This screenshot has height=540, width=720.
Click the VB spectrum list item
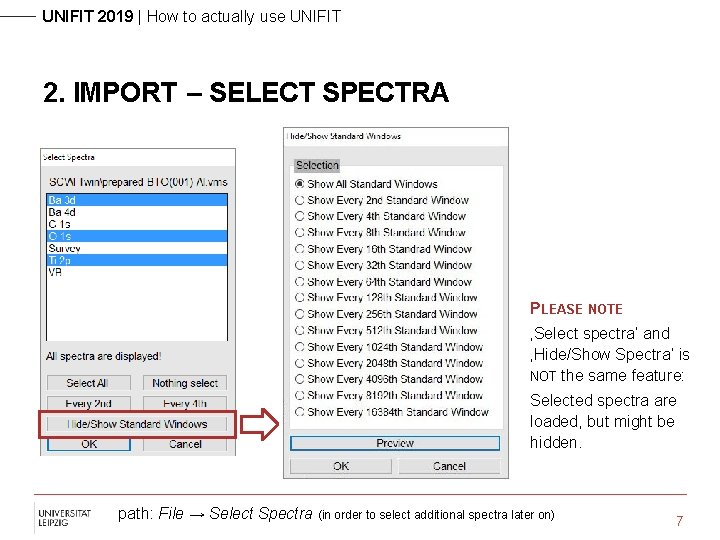(x=56, y=272)
